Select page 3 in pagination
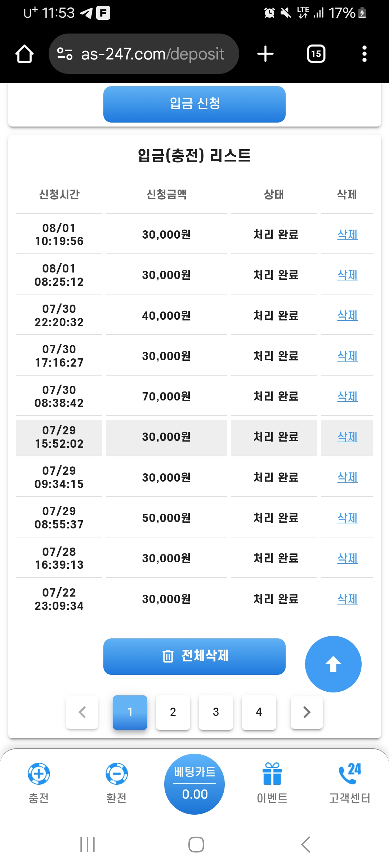 click(216, 712)
